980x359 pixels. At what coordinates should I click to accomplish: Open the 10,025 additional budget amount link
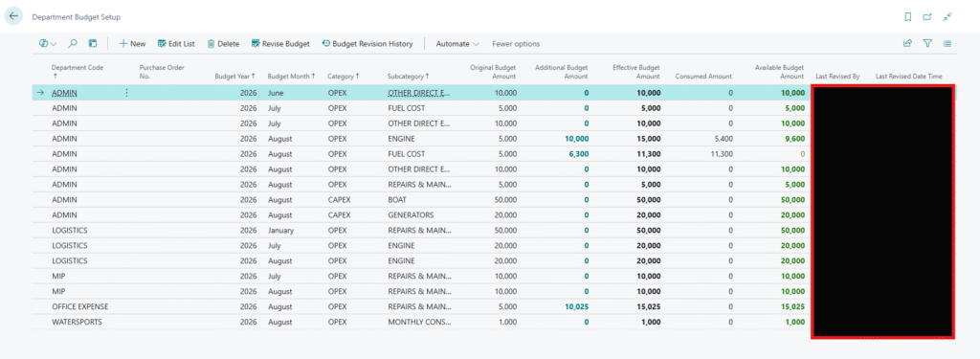[576, 306]
